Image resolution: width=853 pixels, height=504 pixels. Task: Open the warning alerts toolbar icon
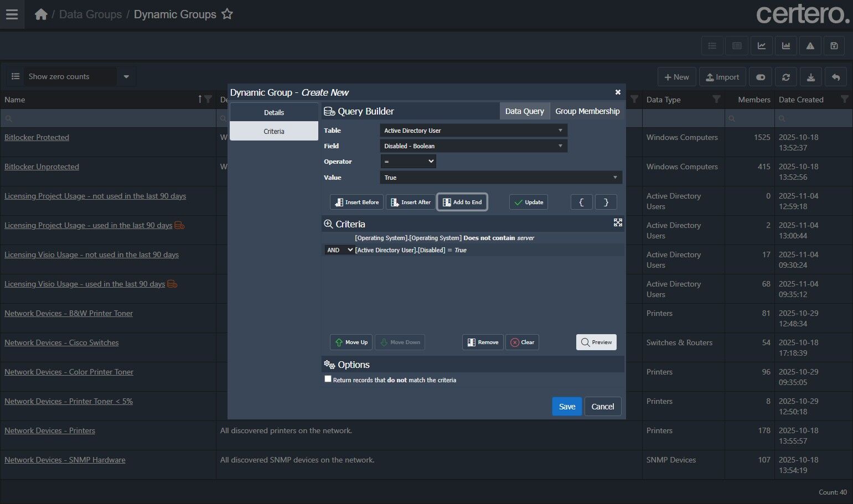tap(810, 46)
